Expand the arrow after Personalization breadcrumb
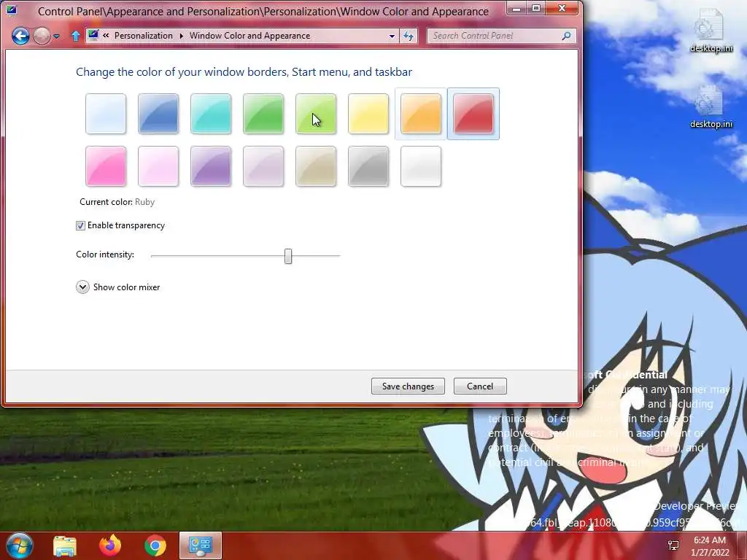The width and height of the screenshot is (747, 560). click(181, 36)
